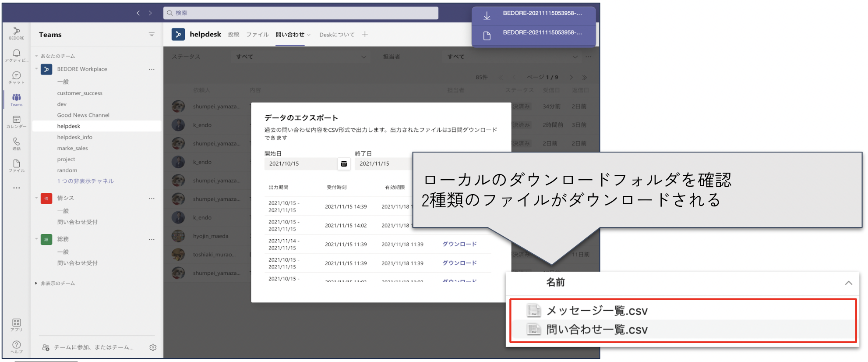Click the file icon in the download popup
The width and height of the screenshot is (868, 362).
point(487,35)
